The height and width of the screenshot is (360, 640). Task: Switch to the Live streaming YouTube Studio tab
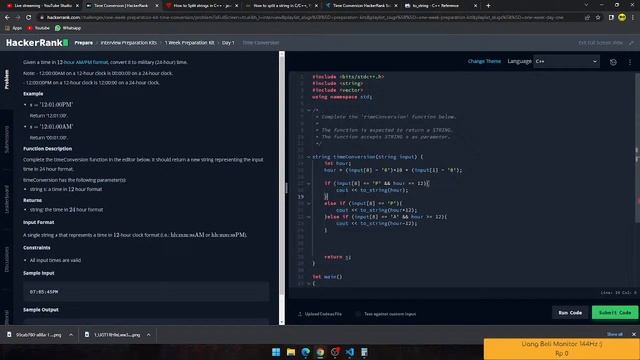coord(42,6)
